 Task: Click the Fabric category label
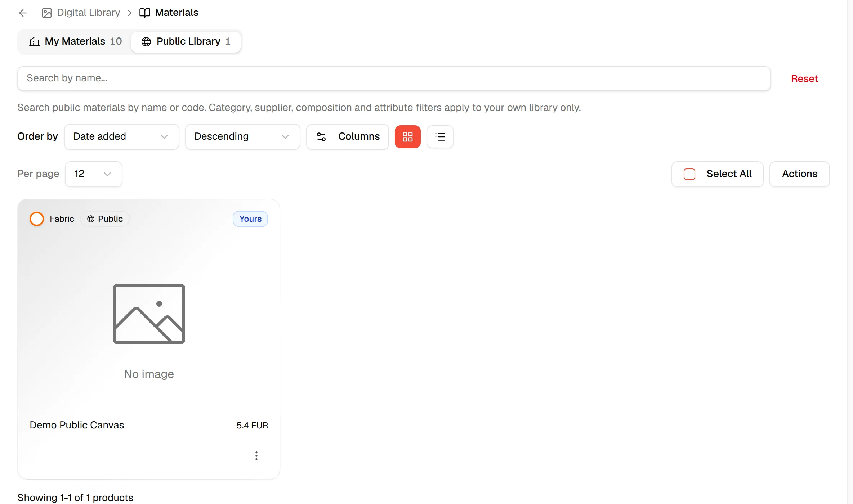coord(62,219)
